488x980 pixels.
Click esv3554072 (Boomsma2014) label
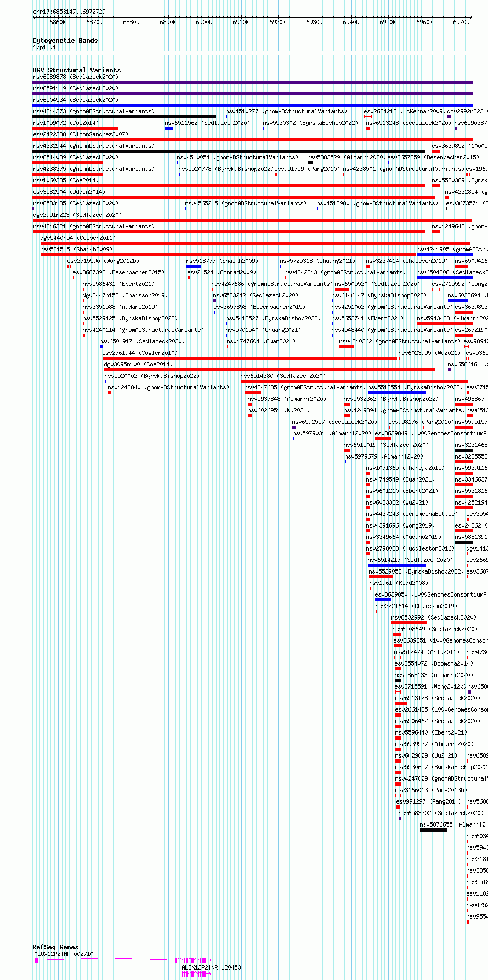point(434,663)
